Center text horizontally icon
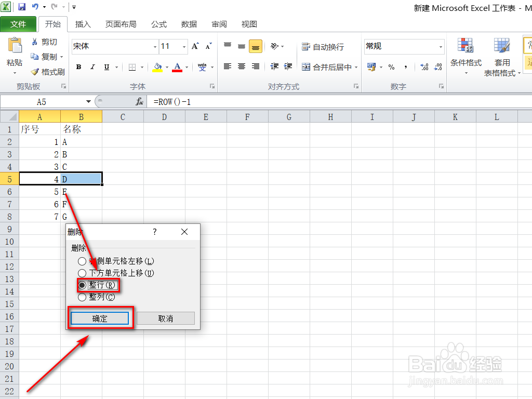The image size is (532, 399). click(x=242, y=66)
